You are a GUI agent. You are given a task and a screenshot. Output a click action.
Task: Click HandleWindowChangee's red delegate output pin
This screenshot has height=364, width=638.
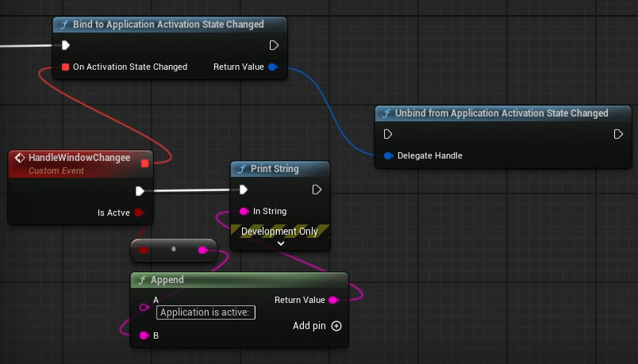[x=144, y=163]
